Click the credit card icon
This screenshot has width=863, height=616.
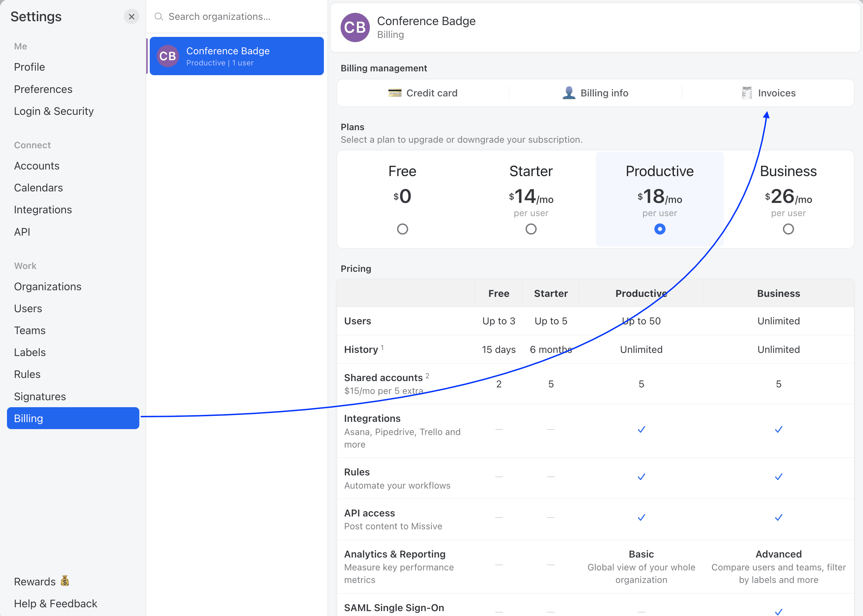coord(394,93)
